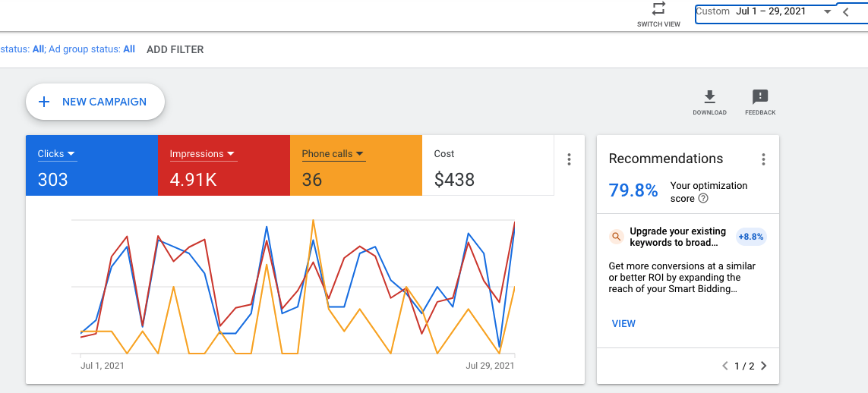Click the Switch View icon
Viewport: 868px width, 393px height.
point(658,9)
